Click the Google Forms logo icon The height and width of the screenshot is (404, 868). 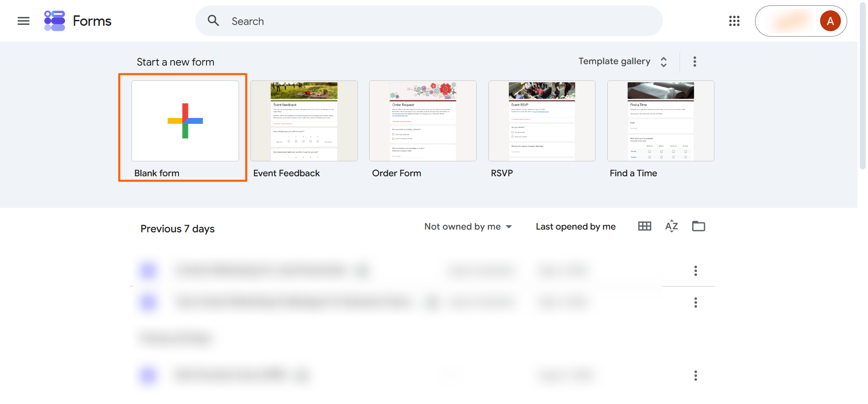[55, 21]
